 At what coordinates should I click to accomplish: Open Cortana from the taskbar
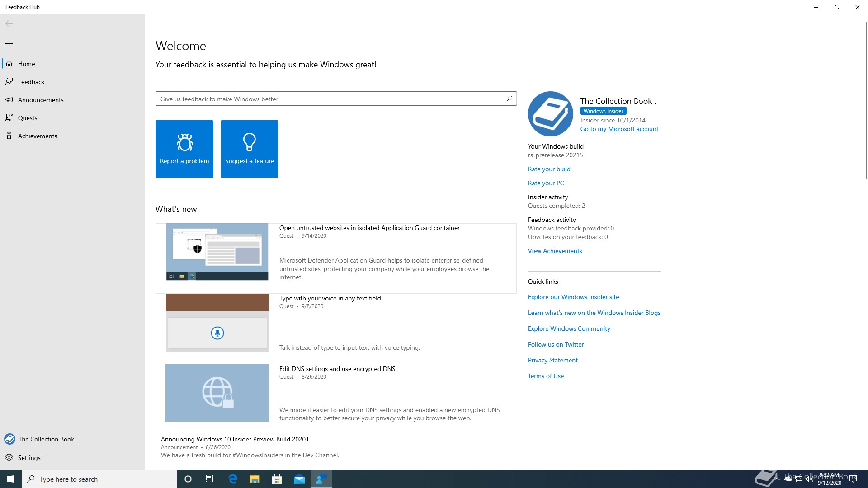[188, 479]
